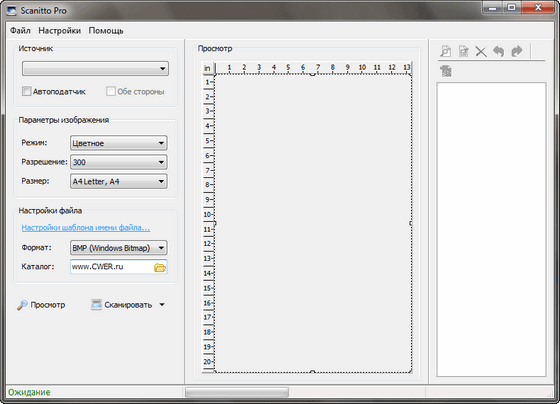Click the filename template settings link
The height and width of the screenshot is (404, 560).
pyautogui.click(x=86, y=228)
